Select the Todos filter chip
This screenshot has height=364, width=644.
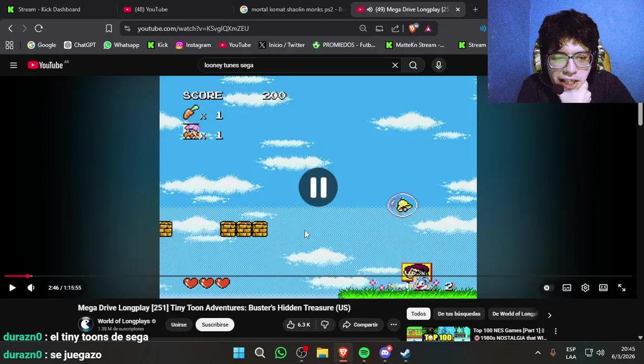tap(418, 314)
